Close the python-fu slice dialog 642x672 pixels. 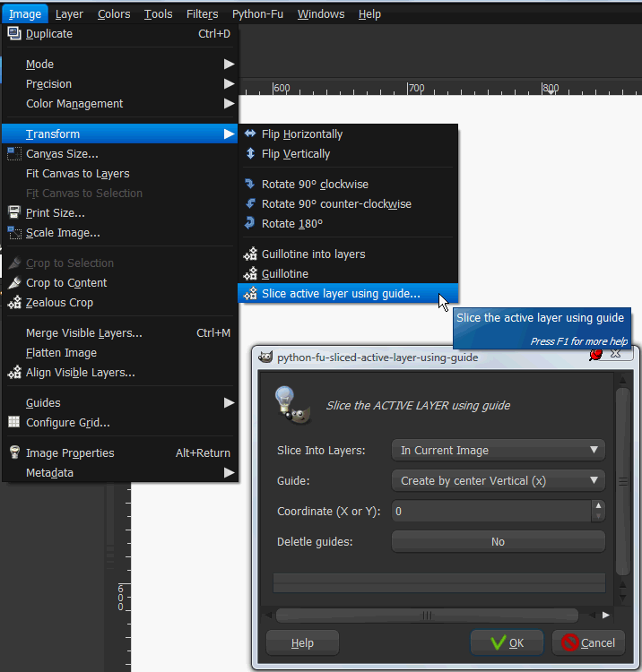point(615,354)
